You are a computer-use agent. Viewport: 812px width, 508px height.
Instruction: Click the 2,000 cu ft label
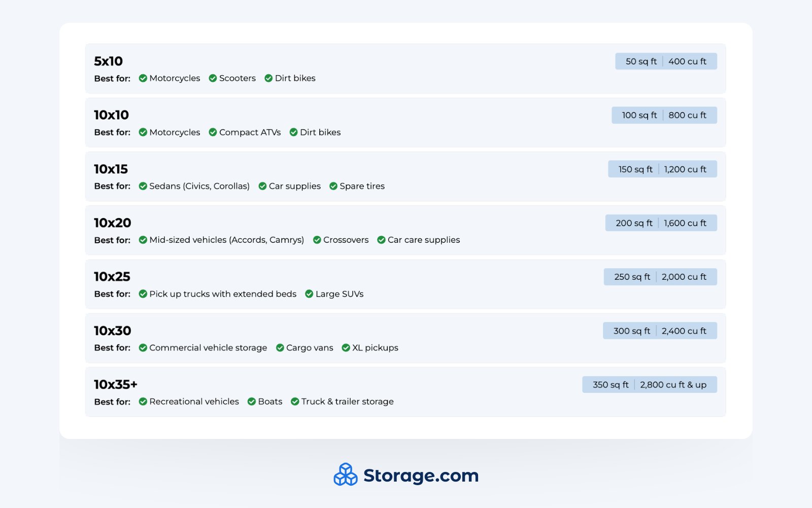click(x=684, y=277)
